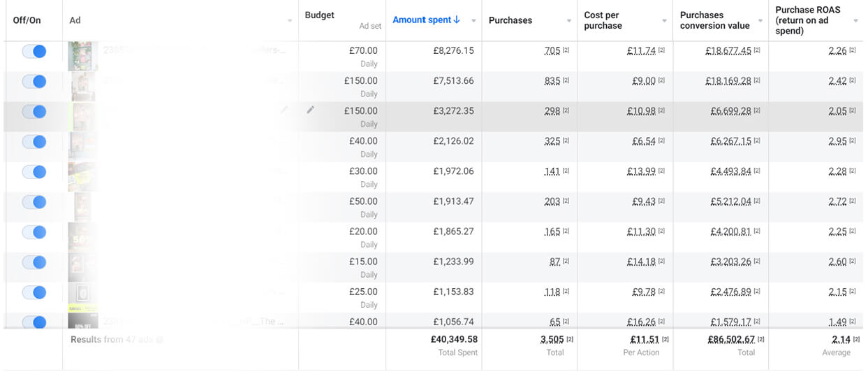868x372 pixels.
Task: Click the [2] footnote next to £6,699.28 conversion value
Action: click(757, 110)
